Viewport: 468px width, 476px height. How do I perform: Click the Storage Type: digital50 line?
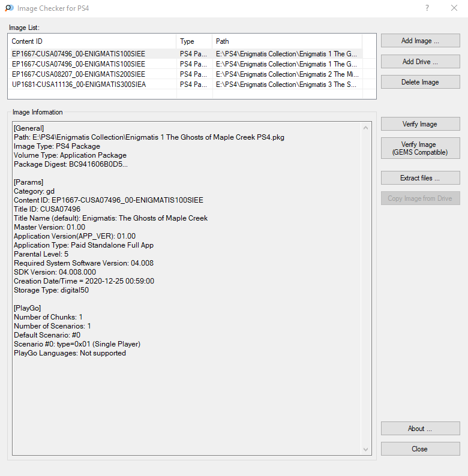point(52,290)
